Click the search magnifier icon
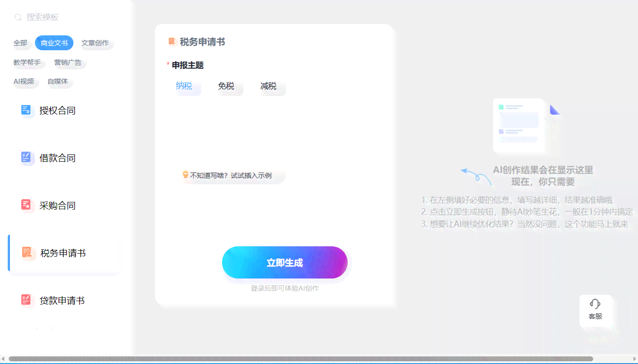The width and height of the screenshot is (638, 364). pyautogui.click(x=18, y=18)
